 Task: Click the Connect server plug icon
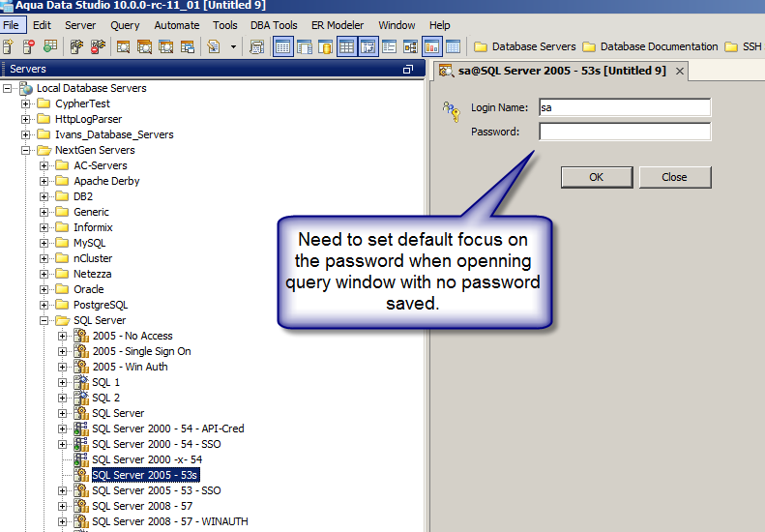(x=76, y=46)
